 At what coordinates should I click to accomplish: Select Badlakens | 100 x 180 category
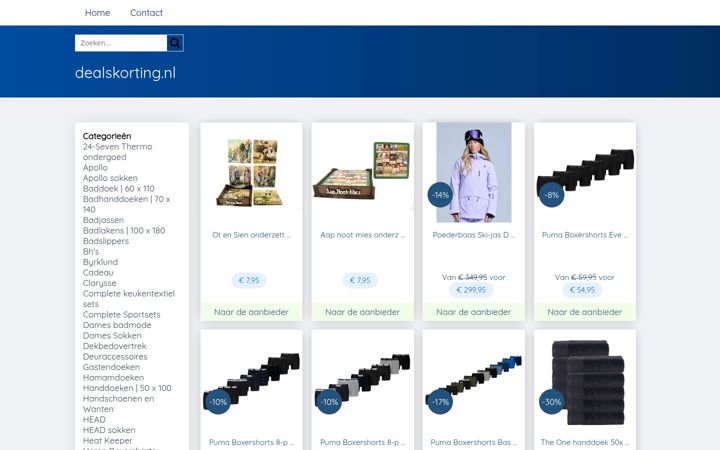coord(124,231)
